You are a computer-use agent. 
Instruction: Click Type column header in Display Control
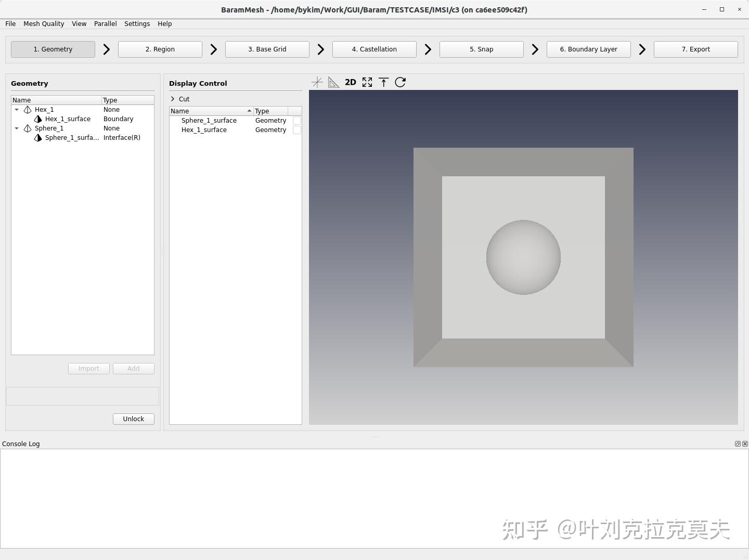pos(270,111)
